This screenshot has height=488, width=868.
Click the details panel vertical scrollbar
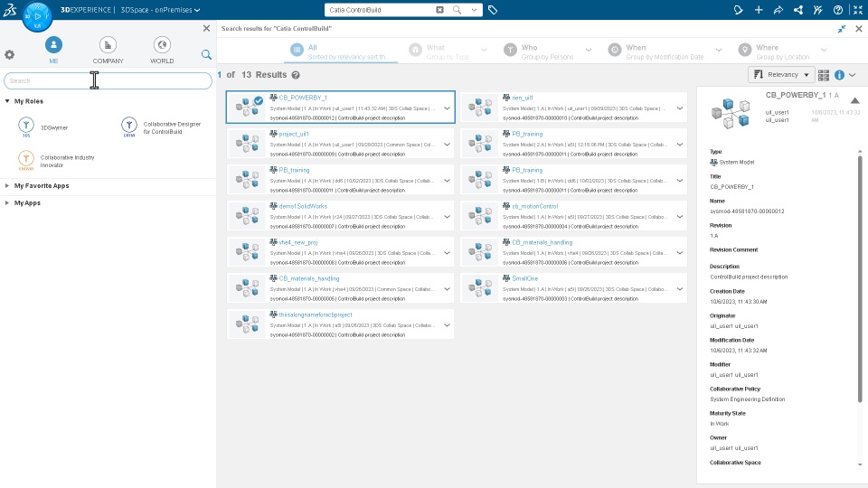(x=860, y=279)
